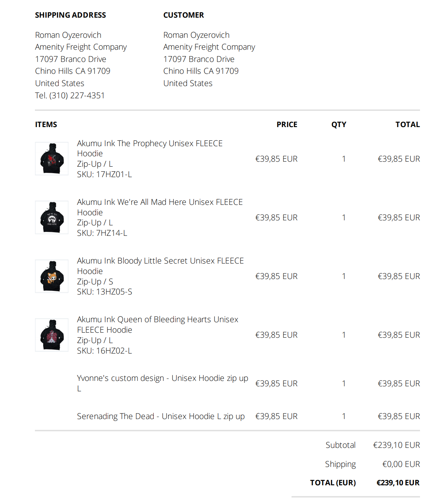This screenshot has height=504, width=447.
Task: Open Queen of Bleeding Hearts product title
Action: coord(158,320)
